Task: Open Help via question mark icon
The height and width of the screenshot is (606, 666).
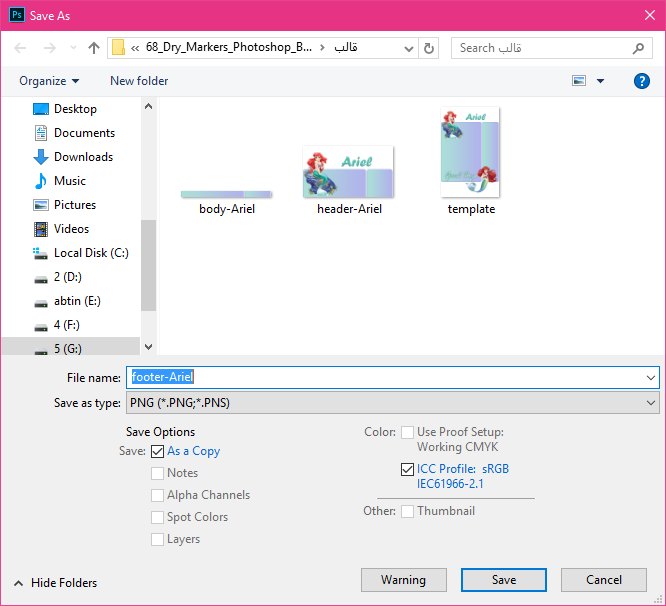Action: coord(641,81)
